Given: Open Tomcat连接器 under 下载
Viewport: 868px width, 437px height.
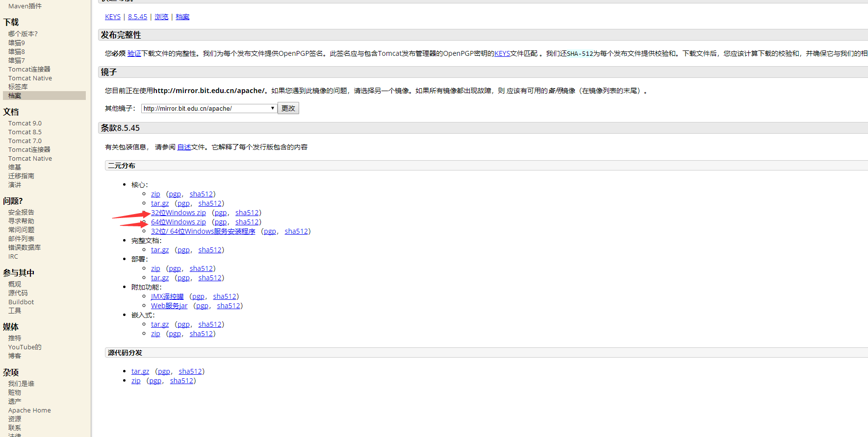Looking at the screenshot, I should click(x=29, y=69).
